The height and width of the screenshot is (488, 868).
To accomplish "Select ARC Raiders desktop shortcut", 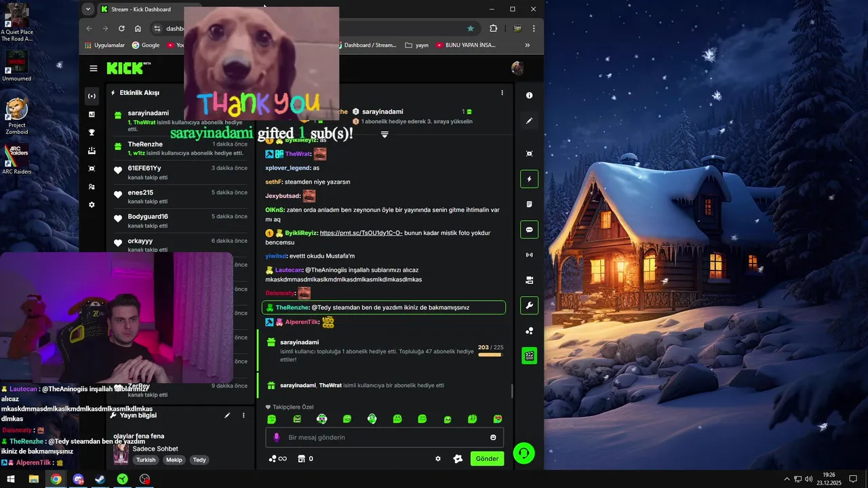I will tap(17, 160).
